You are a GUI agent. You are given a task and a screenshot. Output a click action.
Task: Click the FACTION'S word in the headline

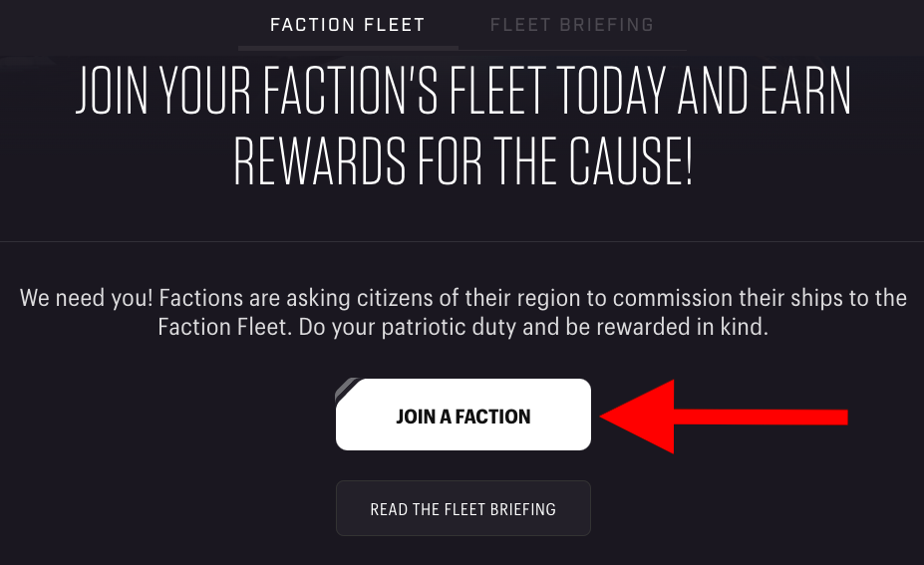(x=351, y=90)
